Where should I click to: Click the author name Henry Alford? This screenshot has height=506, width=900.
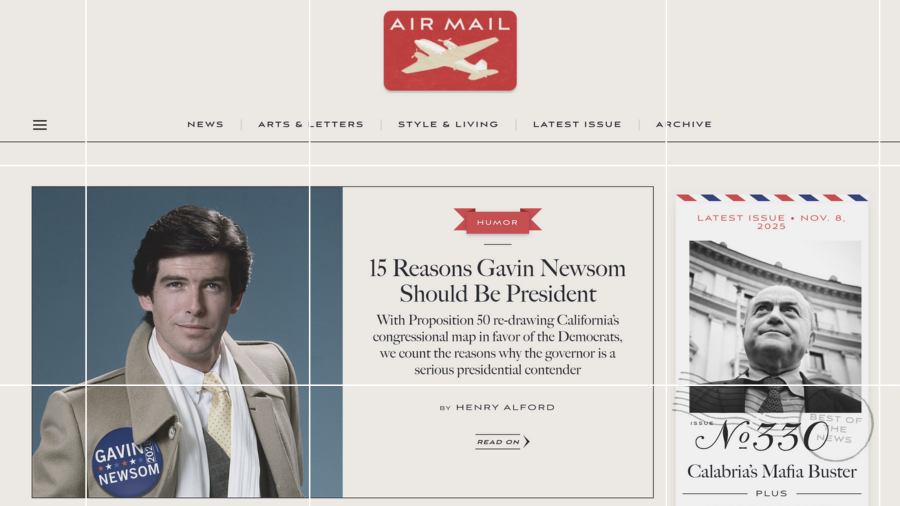(x=505, y=407)
